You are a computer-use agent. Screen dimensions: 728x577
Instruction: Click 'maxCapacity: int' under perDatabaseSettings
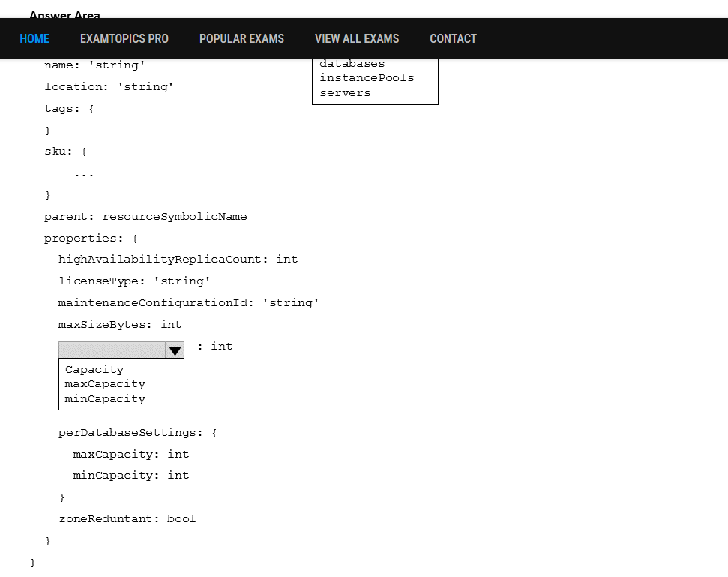click(x=131, y=455)
